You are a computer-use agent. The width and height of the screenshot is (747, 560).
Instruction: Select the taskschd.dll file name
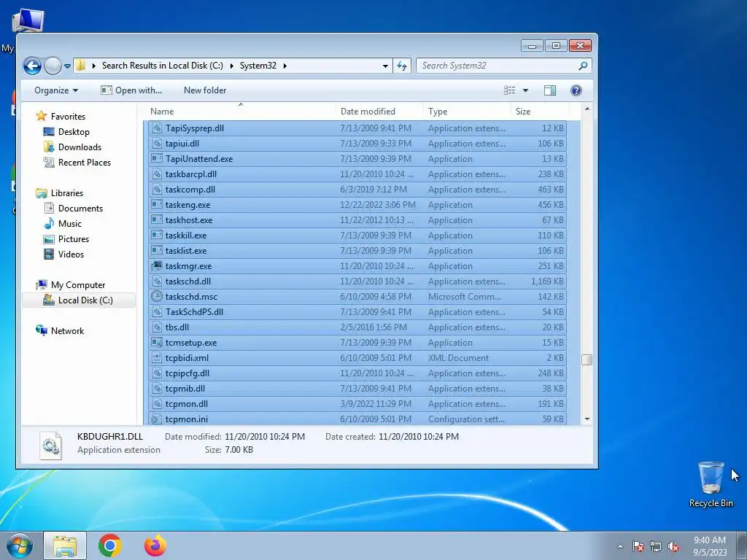pos(188,281)
